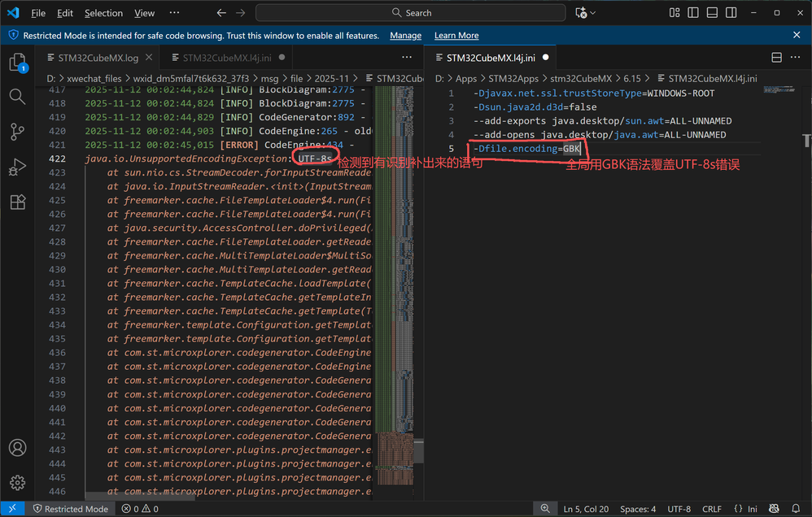Click Ln 5, Col 20 to go to line
This screenshot has height=517, width=812.
(x=586, y=509)
